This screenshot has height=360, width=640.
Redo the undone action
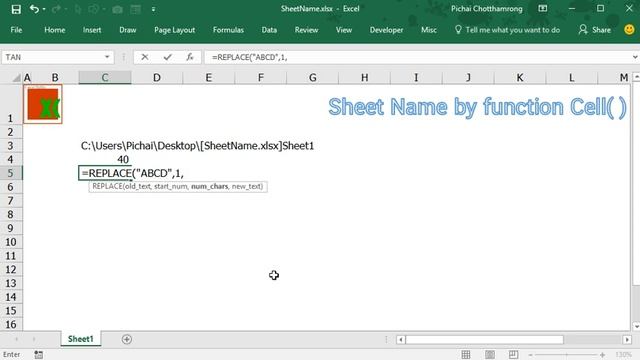56,9
